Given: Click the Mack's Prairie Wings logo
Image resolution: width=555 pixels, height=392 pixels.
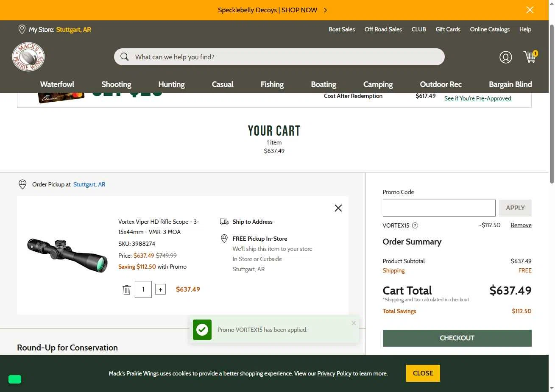Looking at the screenshot, I should pyautogui.click(x=28, y=57).
